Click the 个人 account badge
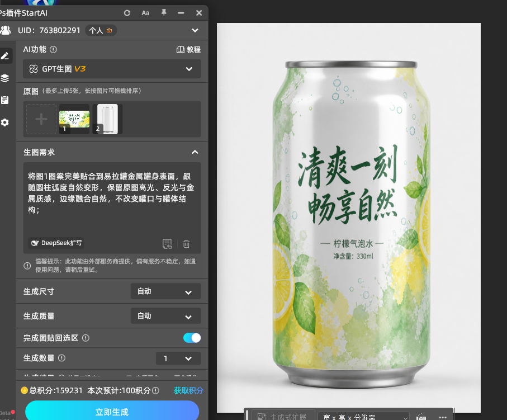 pos(101,30)
